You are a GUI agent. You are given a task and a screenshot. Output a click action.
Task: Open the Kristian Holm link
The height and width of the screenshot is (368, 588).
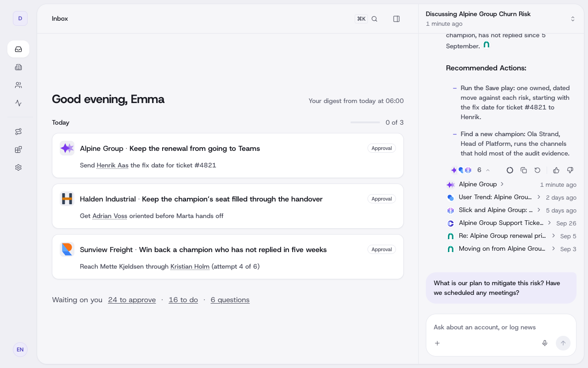pos(190,266)
